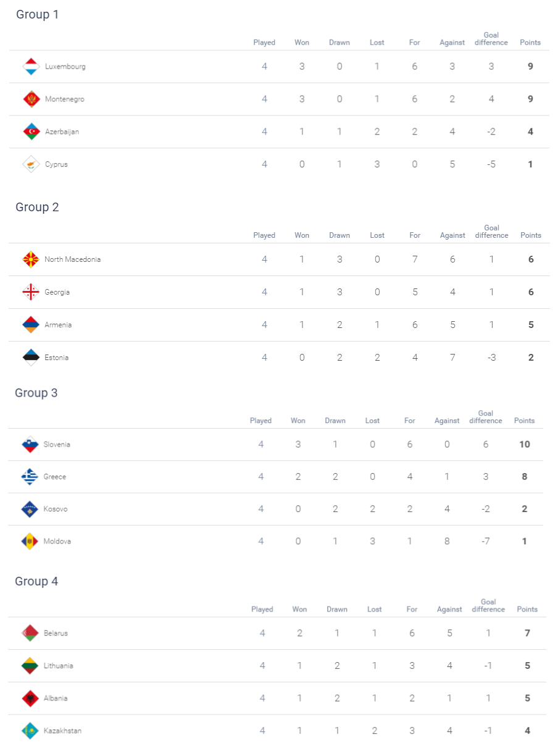Click the Luxembourg flag icon

(31, 67)
